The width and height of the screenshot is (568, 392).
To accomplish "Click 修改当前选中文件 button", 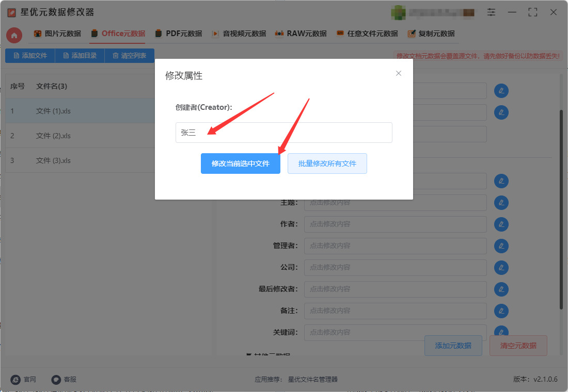I will (x=241, y=164).
